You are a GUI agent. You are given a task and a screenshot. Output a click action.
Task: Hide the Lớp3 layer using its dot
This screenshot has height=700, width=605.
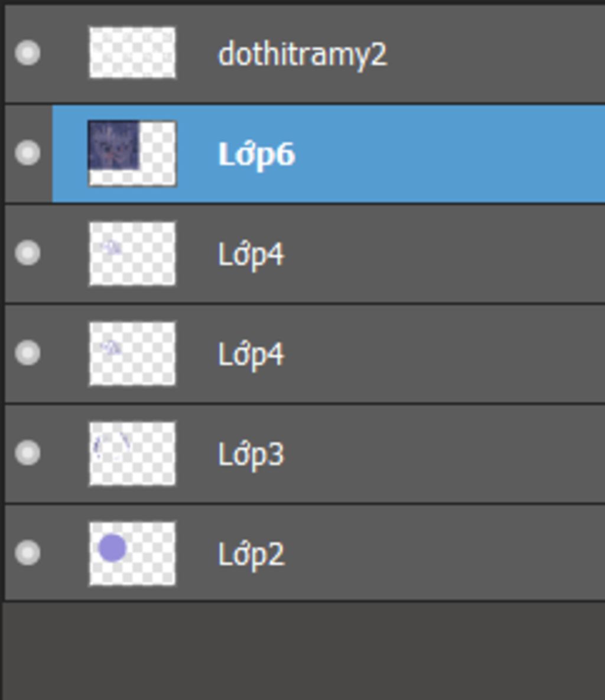(x=28, y=452)
